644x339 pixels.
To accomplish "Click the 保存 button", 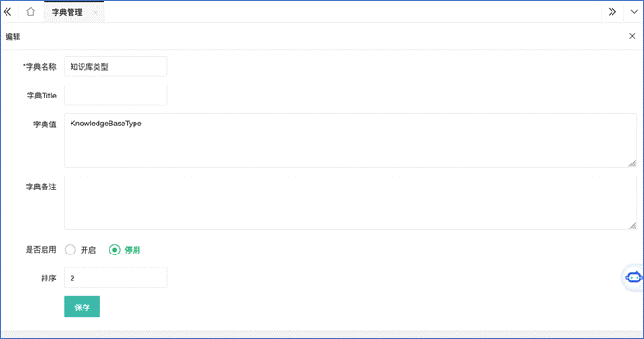I will tap(83, 306).
